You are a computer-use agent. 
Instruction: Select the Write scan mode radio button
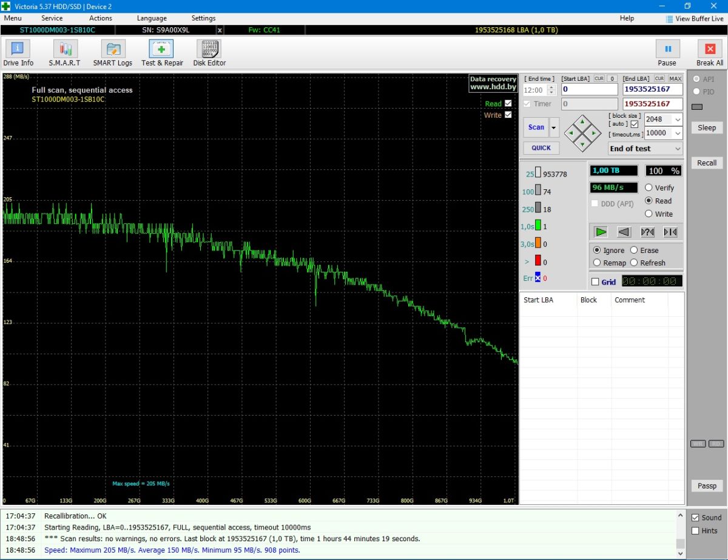coord(649,214)
